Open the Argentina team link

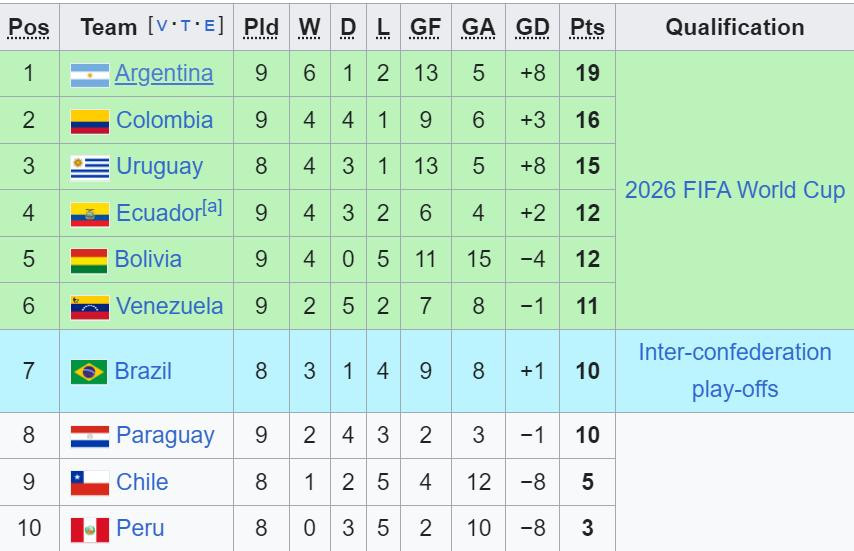click(x=164, y=73)
